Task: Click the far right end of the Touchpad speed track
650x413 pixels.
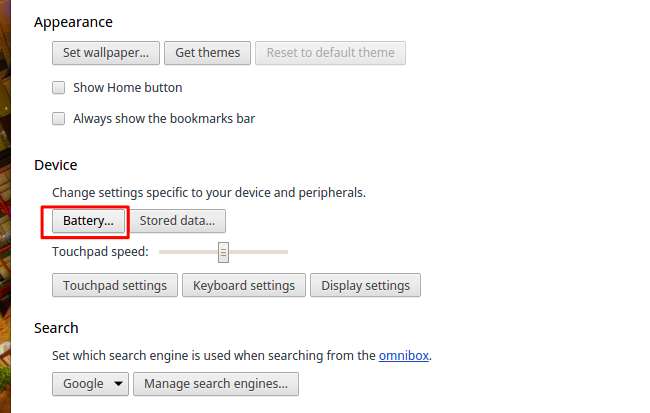Action: 286,252
